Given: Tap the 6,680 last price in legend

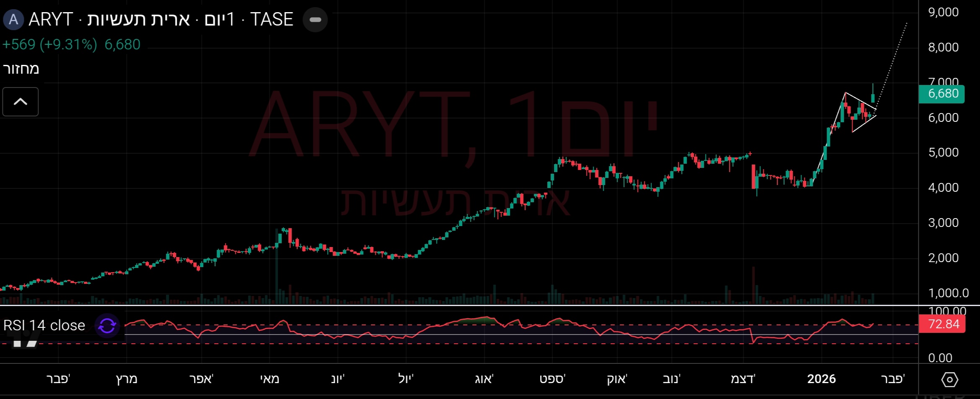Looking at the screenshot, I should pyautogui.click(x=122, y=44).
